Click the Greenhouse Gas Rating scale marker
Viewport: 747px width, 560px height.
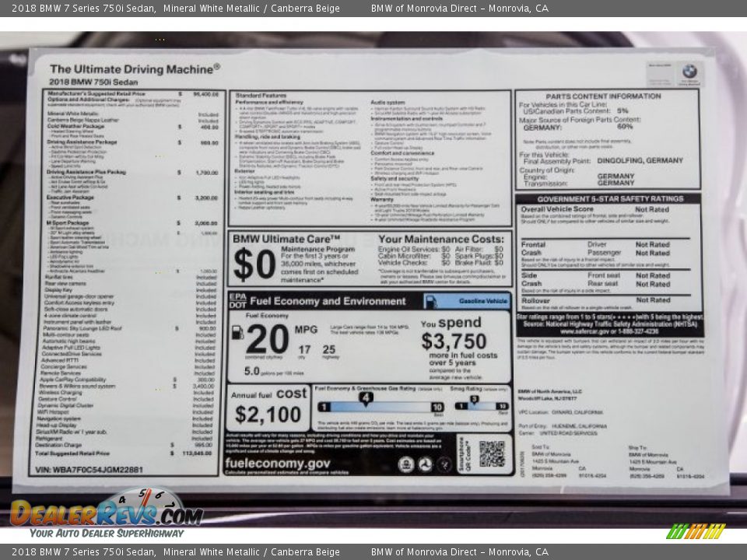tap(365, 398)
